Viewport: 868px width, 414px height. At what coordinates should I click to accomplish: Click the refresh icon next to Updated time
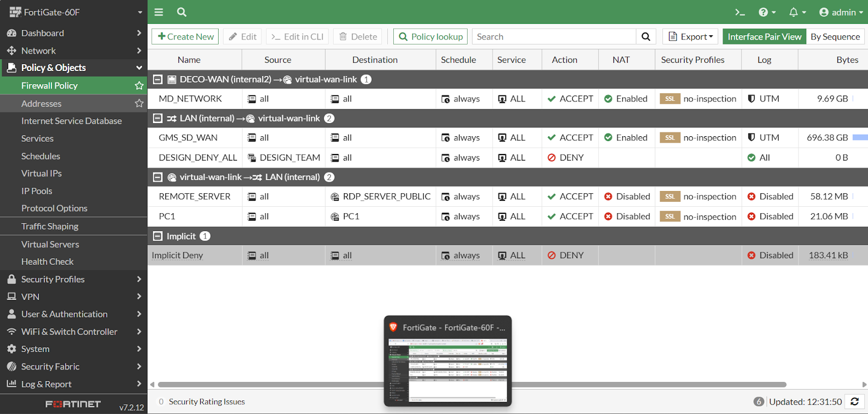point(854,402)
